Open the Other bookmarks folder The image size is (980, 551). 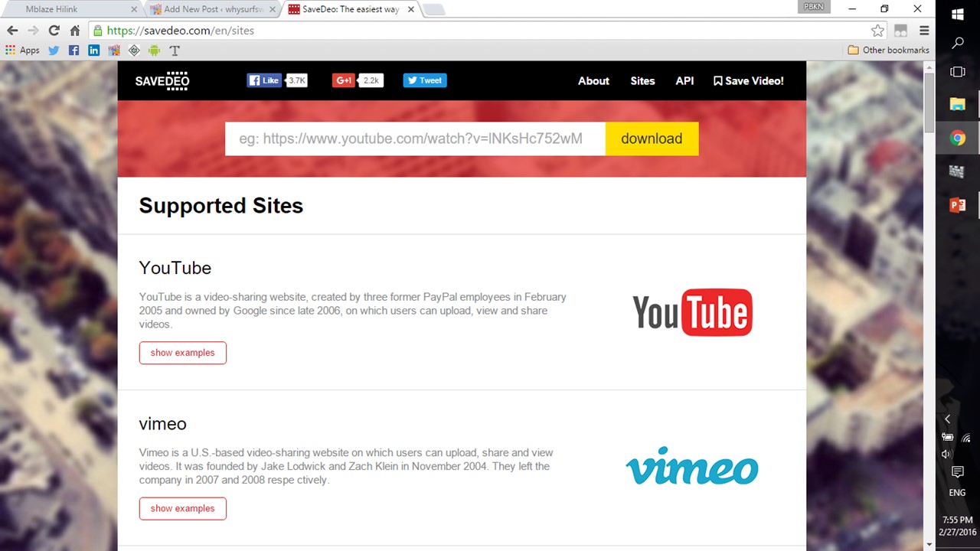[888, 51]
